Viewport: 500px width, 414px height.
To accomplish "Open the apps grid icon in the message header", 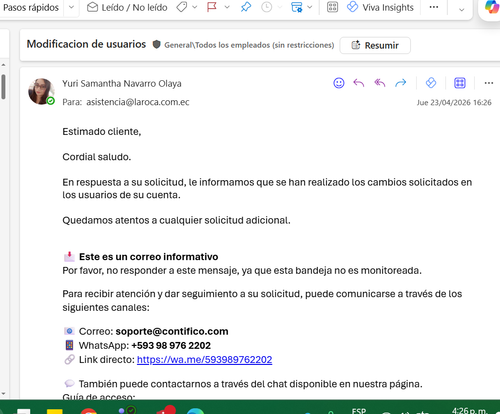I will pos(460,83).
